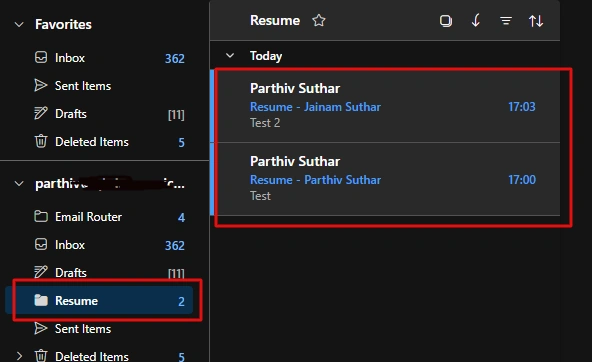Click the account Deleted Items trash icon
592x362 pixels.
[x=41, y=356]
